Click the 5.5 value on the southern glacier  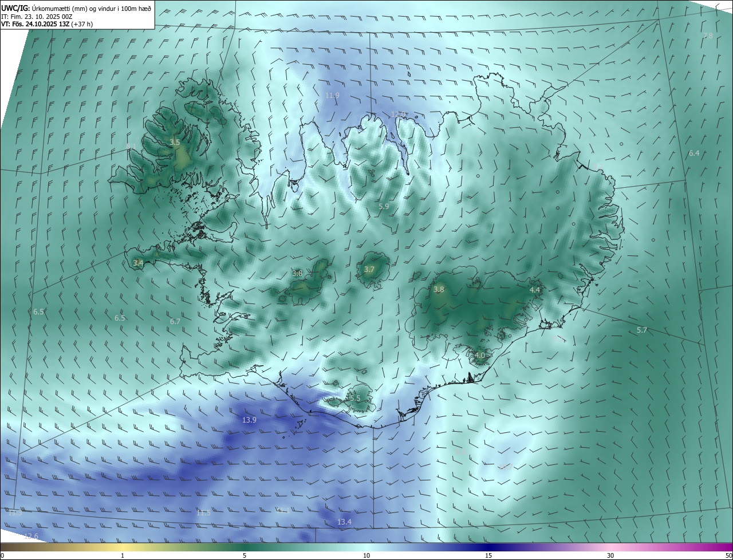point(356,398)
